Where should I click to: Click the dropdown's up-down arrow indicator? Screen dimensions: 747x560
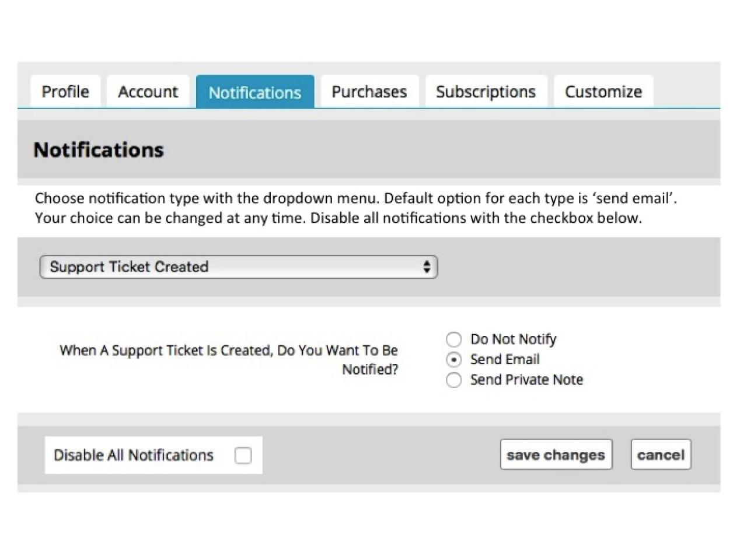(x=427, y=267)
